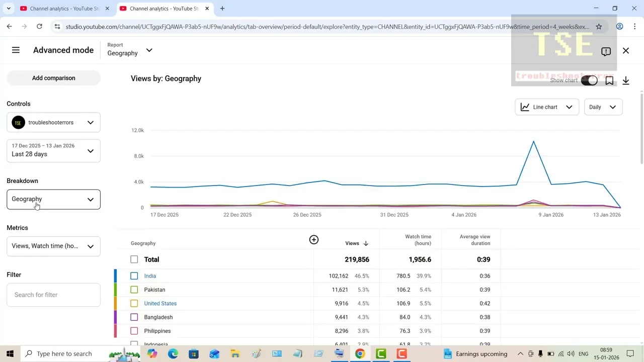Open the tab search dropdown arrow

coord(9,9)
